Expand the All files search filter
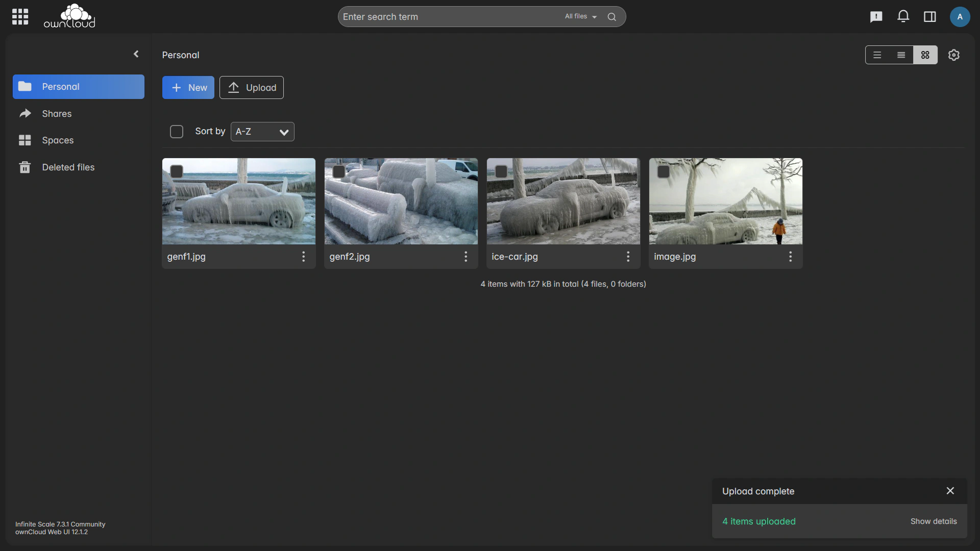This screenshot has height=551, width=980. [580, 17]
